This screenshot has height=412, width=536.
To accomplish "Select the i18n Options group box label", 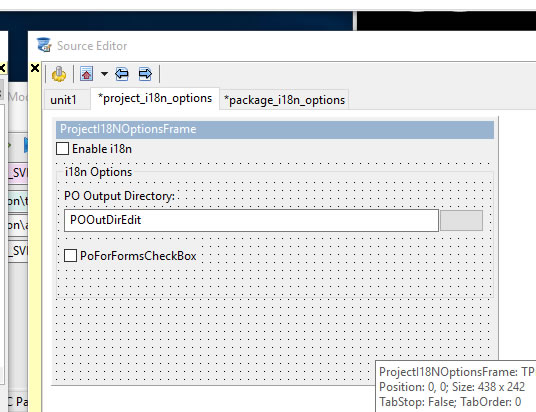I will click(x=98, y=172).
